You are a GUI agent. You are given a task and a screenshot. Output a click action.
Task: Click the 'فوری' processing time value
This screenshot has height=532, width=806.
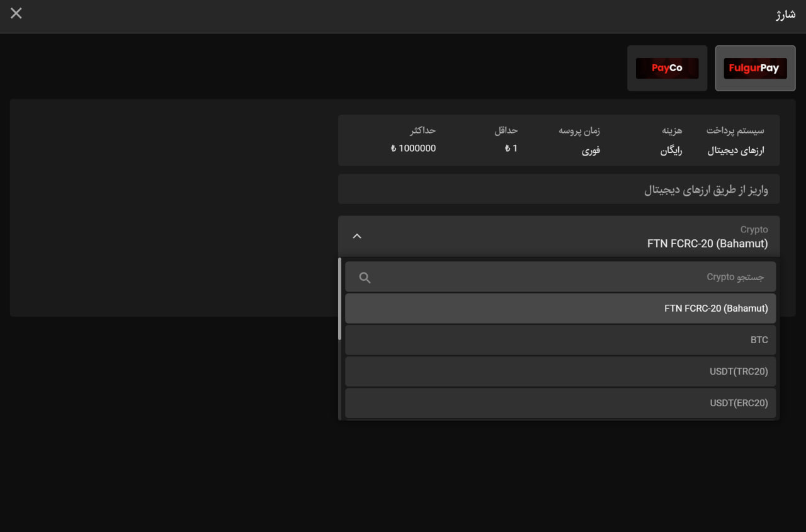pos(590,150)
